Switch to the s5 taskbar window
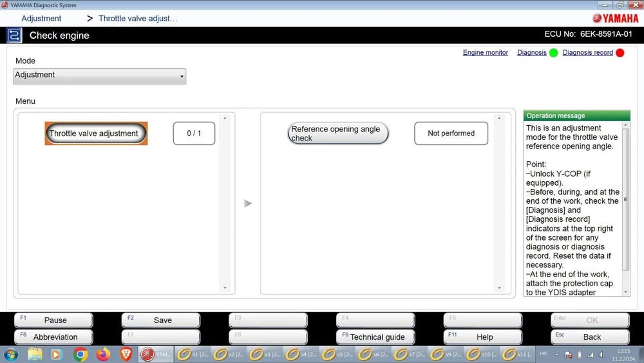Screen dimensions: 644x363 pos(337,355)
